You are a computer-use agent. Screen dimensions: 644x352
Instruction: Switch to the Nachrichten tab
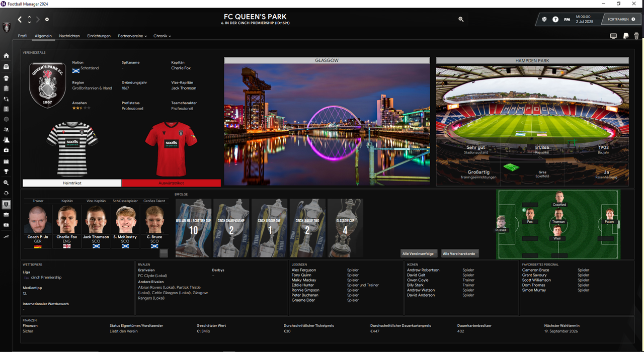coord(69,36)
